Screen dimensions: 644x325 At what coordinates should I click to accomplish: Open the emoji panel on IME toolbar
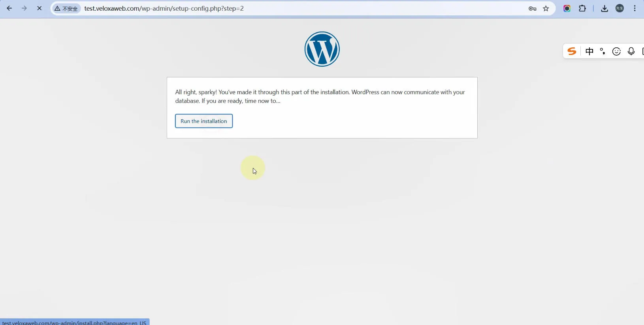[x=616, y=51]
